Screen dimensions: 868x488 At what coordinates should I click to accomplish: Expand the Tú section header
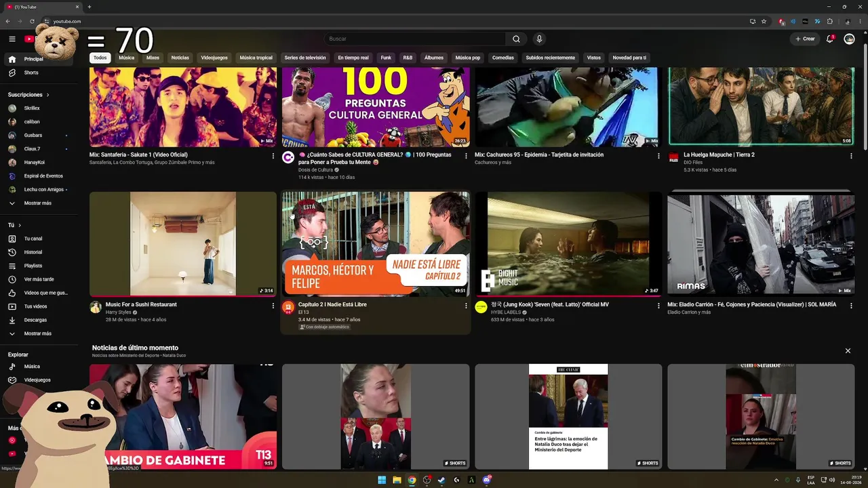tap(14, 225)
